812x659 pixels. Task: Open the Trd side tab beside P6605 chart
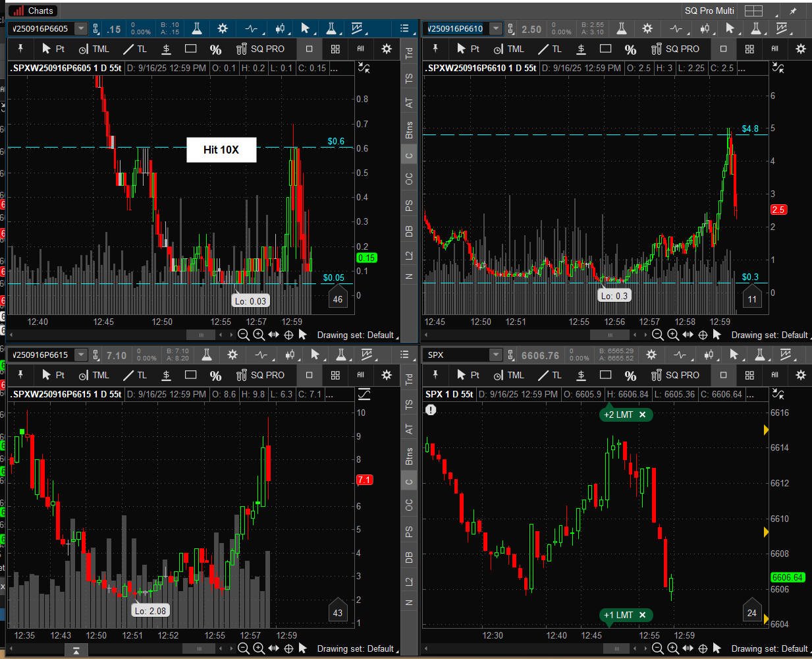point(409,53)
